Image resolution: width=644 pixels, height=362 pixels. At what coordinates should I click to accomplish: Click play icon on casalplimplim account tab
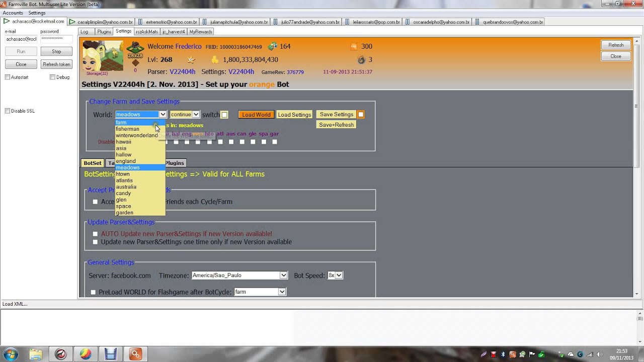click(72, 22)
